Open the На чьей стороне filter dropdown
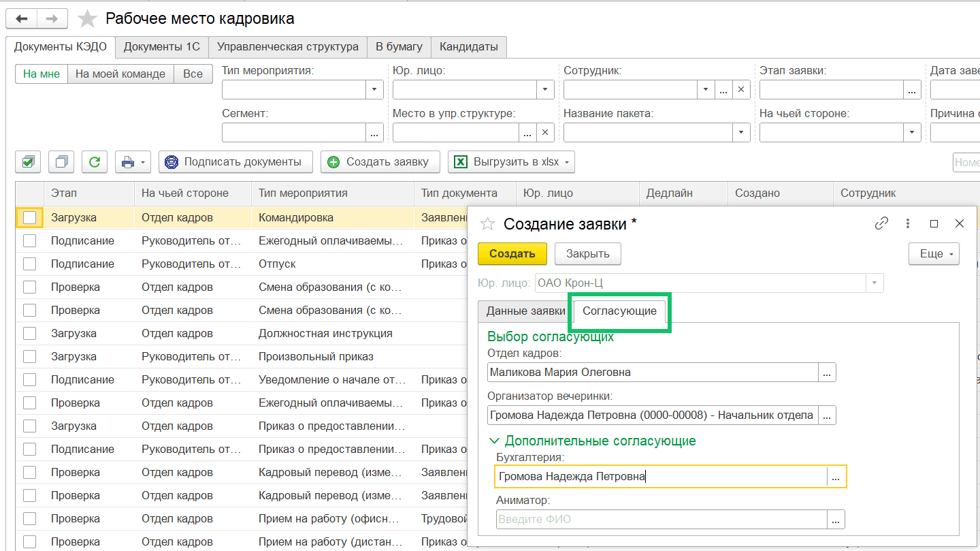Viewport: 980px width, 551px height. [x=912, y=132]
